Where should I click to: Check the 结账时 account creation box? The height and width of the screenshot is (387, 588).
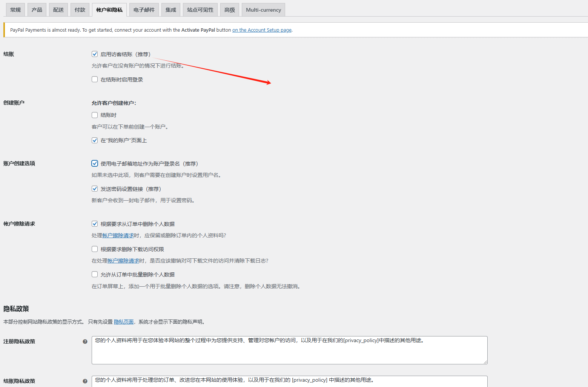[95, 115]
